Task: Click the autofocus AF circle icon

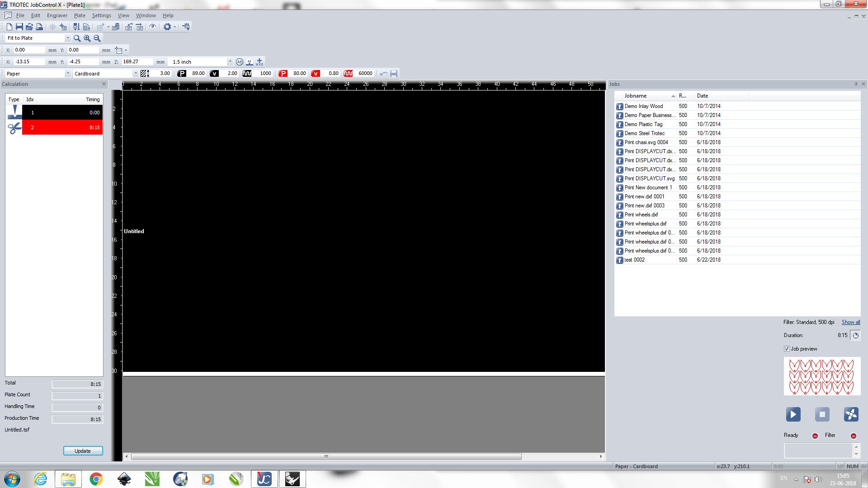Action: point(240,62)
